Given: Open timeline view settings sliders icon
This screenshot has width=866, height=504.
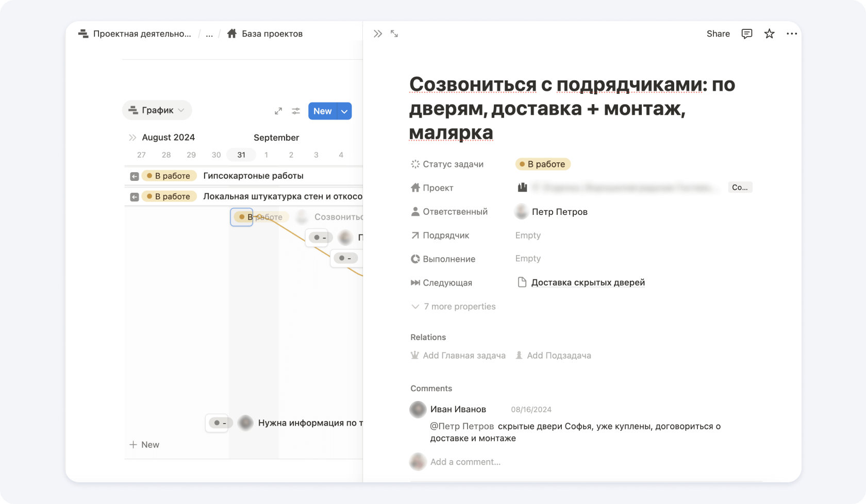Looking at the screenshot, I should coord(296,111).
